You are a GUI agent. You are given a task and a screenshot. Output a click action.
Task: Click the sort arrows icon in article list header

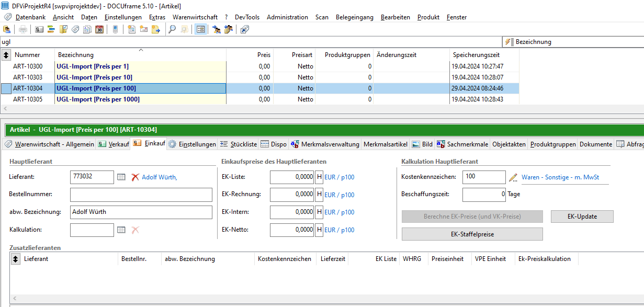(x=6, y=54)
